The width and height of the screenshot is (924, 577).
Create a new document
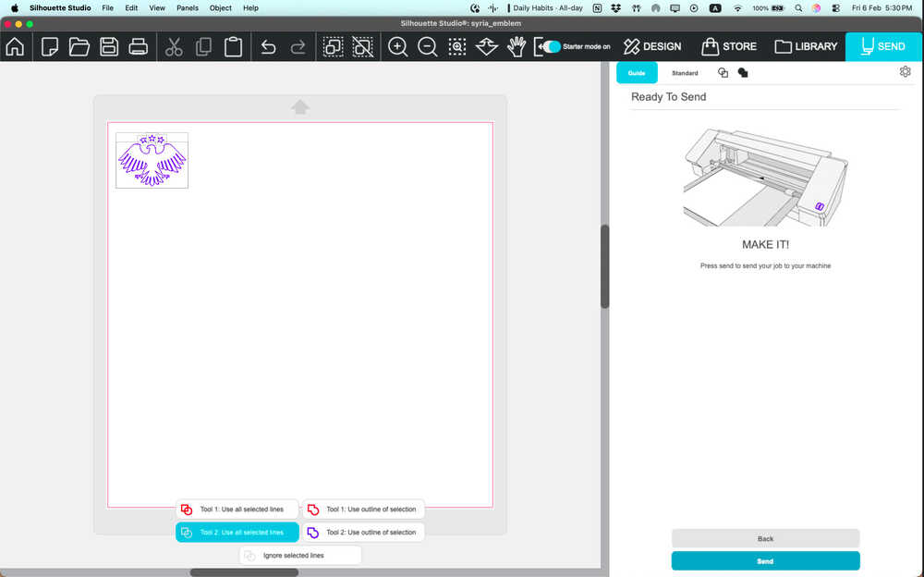click(50, 46)
